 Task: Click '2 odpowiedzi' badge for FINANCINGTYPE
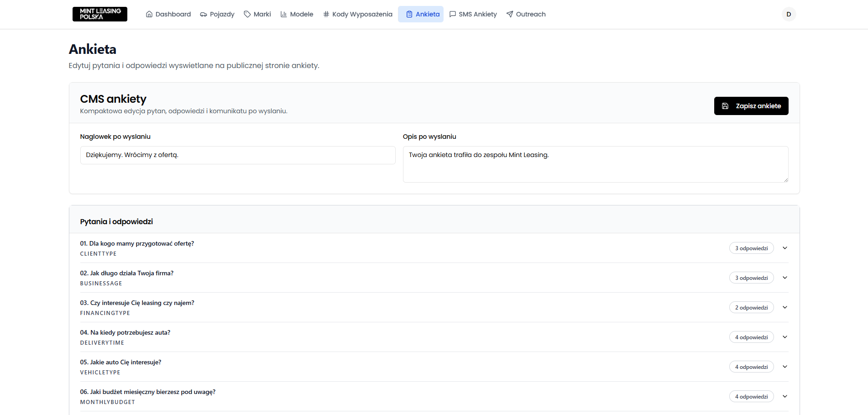(x=751, y=307)
